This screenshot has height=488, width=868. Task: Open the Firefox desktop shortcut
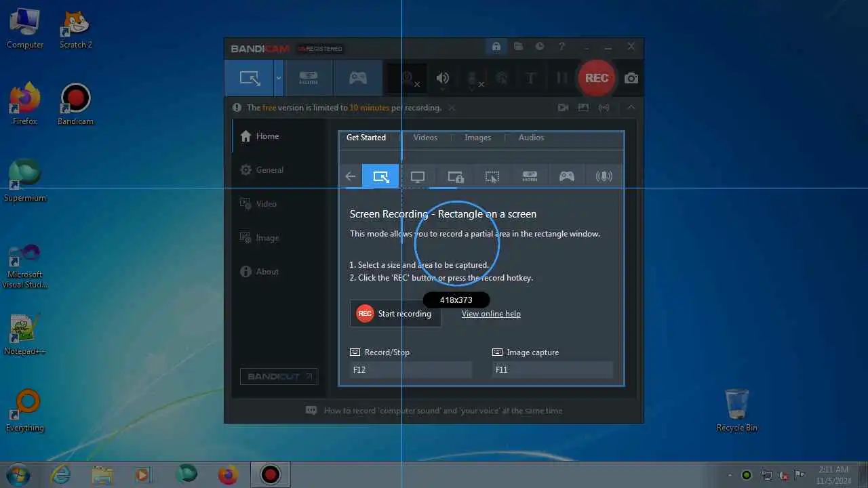(25, 105)
